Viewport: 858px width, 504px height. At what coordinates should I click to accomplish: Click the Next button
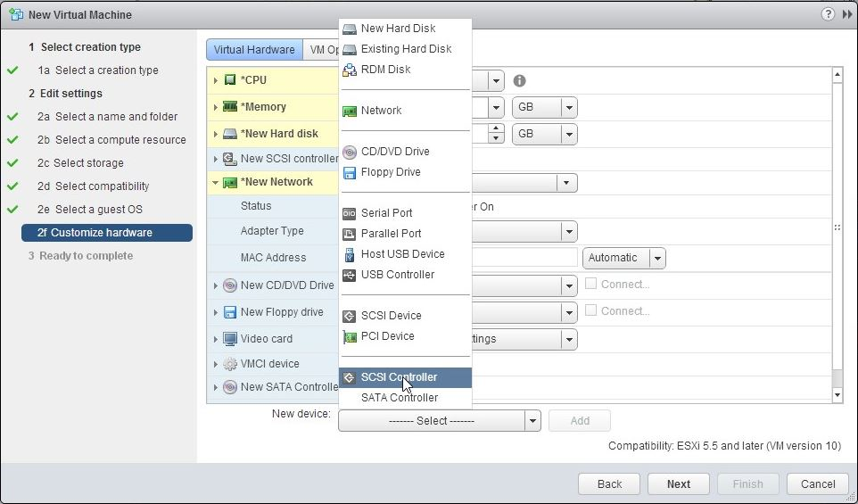click(679, 483)
